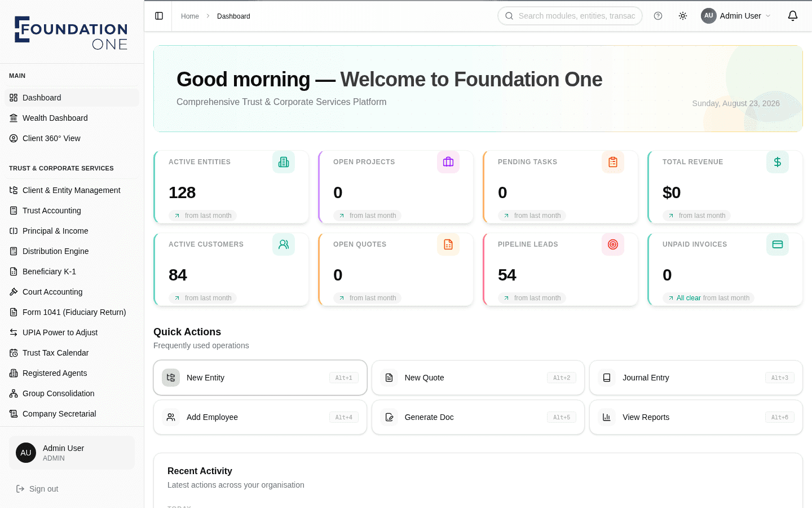Viewport: 812px width, 508px height.
Task: Click the Active Customers people icon
Action: pos(284,244)
